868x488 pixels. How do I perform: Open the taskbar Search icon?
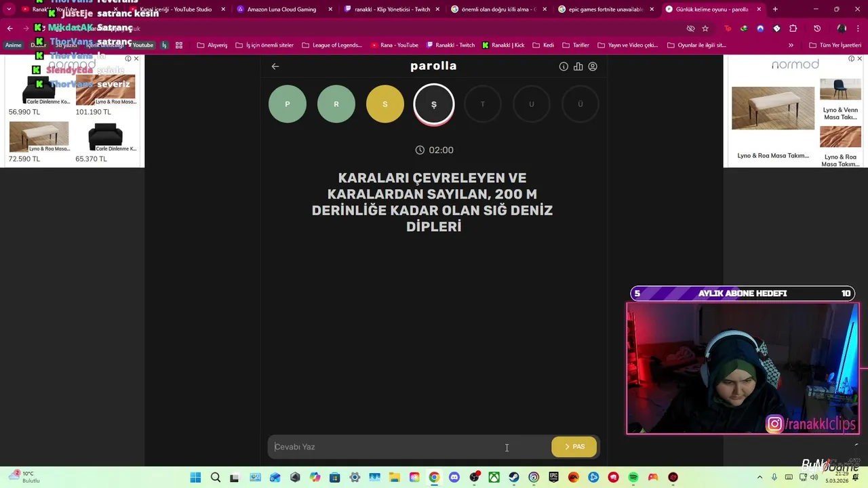pyautogui.click(x=216, y=477)
